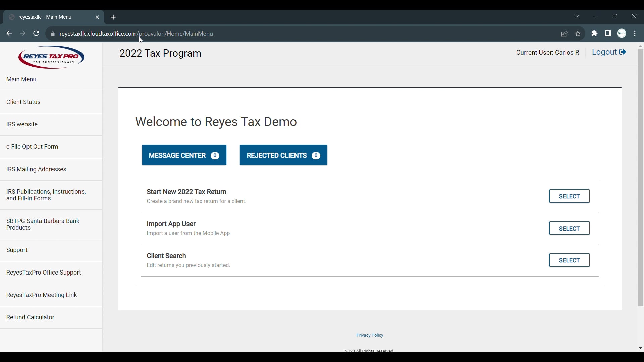Open the browser extensions puzzle icon
The image size is (644, 362).
(x=595, y=34)
